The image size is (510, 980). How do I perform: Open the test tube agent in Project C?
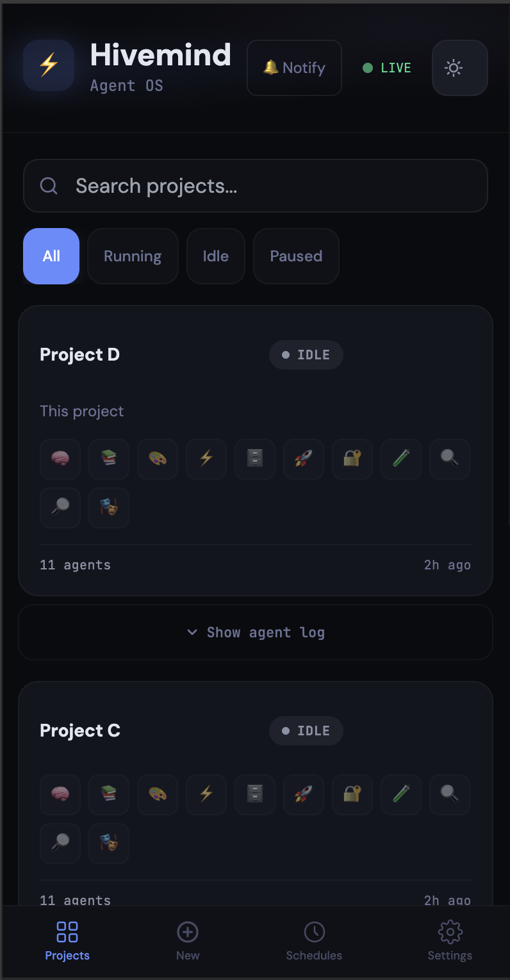[400, 794]
